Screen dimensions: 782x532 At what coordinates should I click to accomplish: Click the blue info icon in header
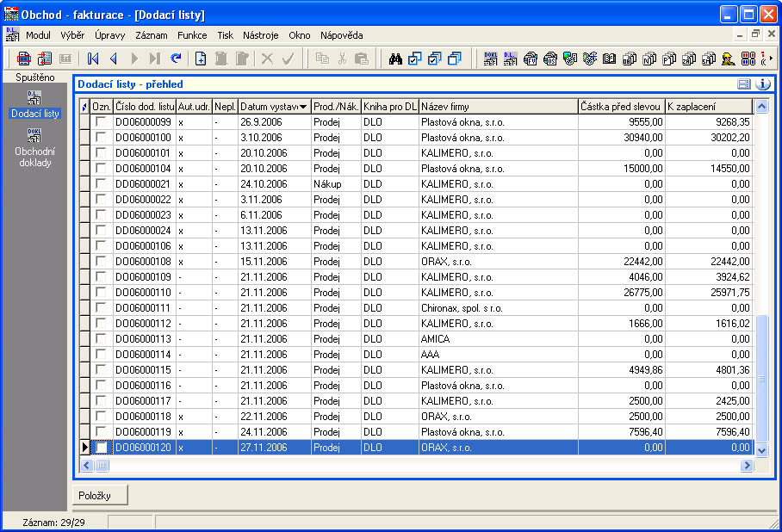762,84
